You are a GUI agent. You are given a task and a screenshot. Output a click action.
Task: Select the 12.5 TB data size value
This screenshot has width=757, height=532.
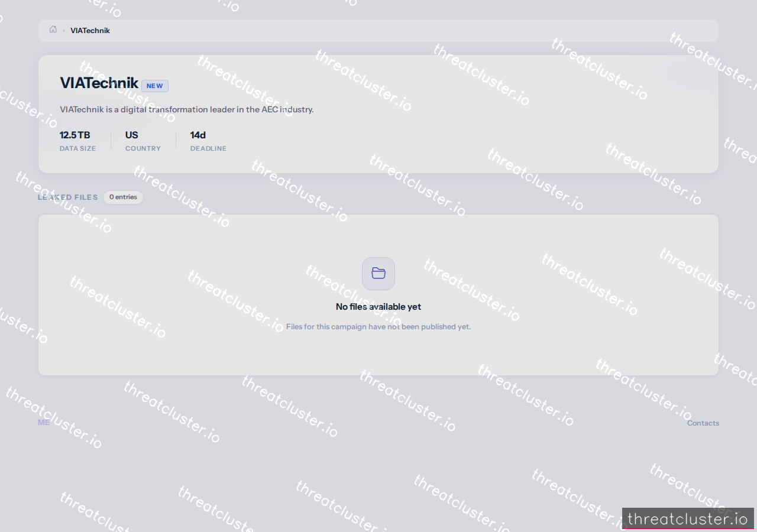point(75,135)
